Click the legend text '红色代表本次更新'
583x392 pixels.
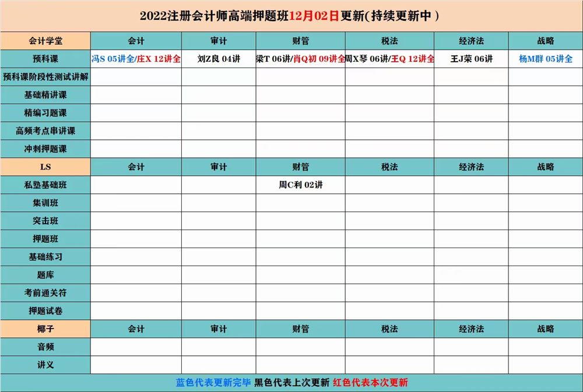(370, 383)
